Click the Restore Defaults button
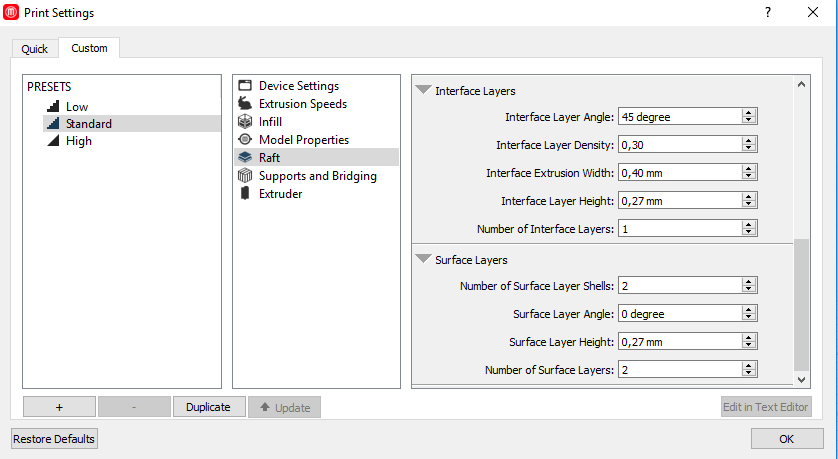Image resolution: width=838 pixels, height=459 pixels. [x=54, y=439]
